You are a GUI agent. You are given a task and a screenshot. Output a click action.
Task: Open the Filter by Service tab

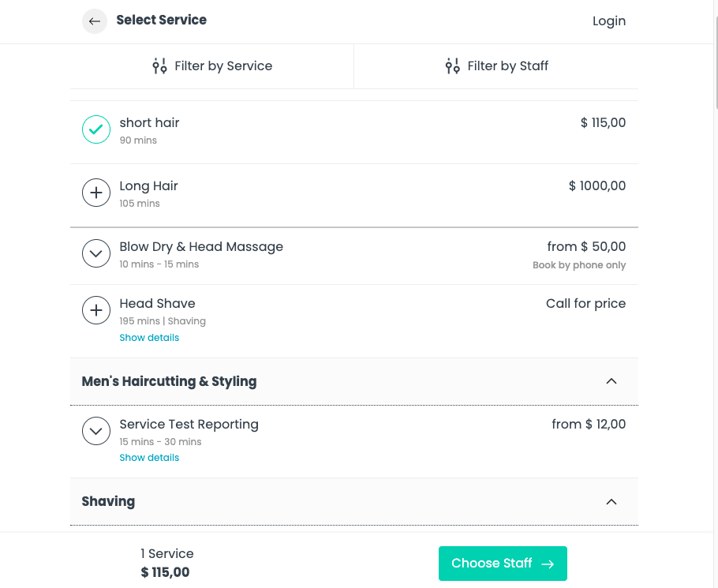click(x=212, y=66)
